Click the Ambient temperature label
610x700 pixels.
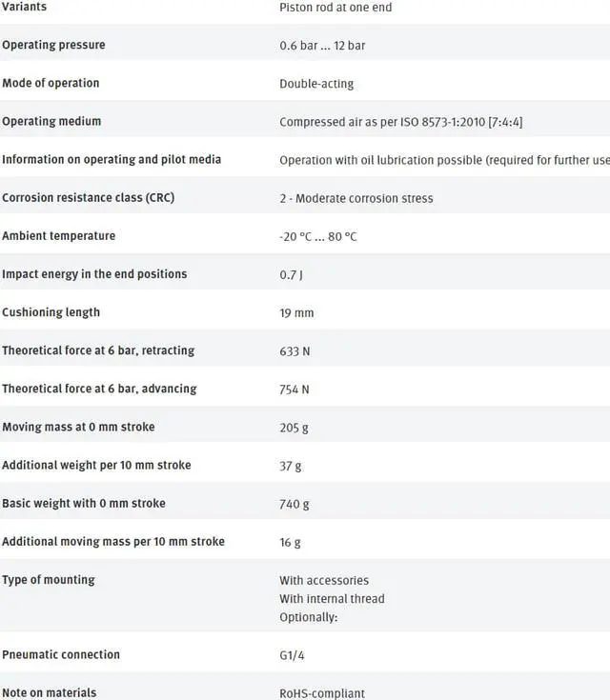click(59, 235)
